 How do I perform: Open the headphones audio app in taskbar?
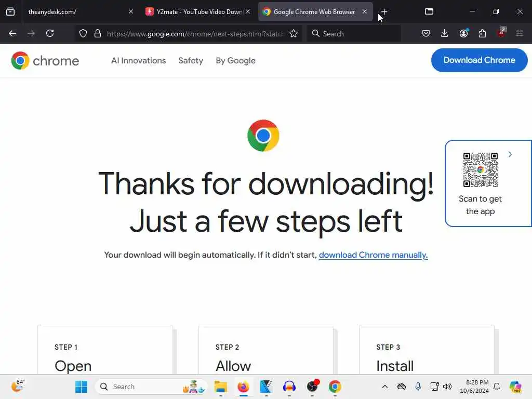tap(289, 387)
